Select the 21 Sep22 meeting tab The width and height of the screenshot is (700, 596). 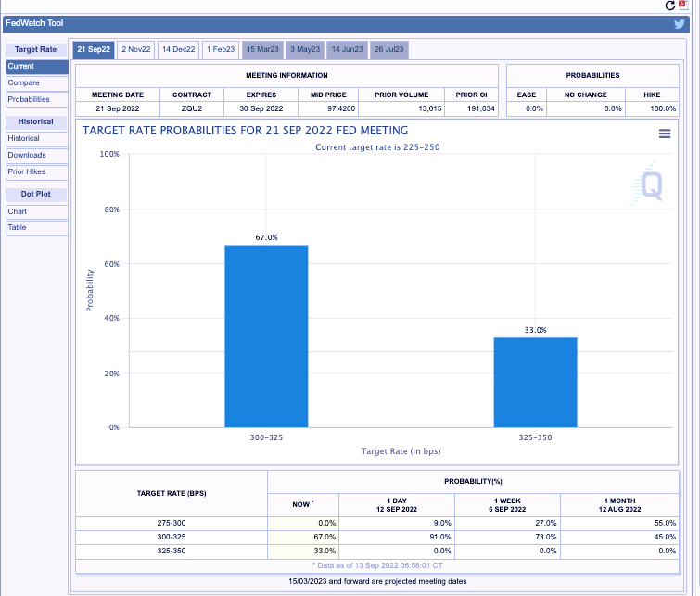pyautogui.click(x=94, y=49)
